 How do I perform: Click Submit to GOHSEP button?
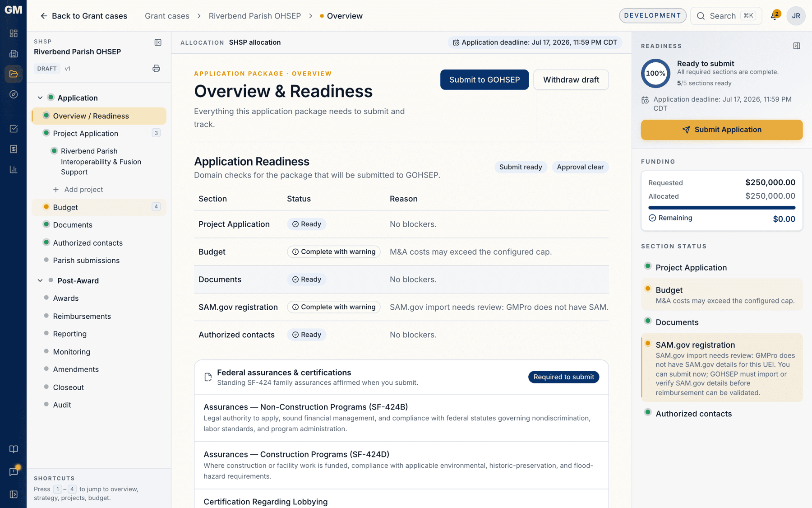484,79
